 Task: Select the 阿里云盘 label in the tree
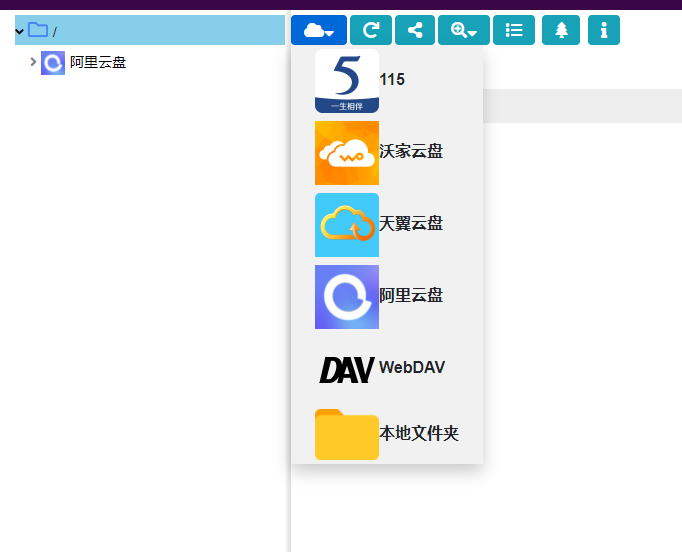click(98, 63)
